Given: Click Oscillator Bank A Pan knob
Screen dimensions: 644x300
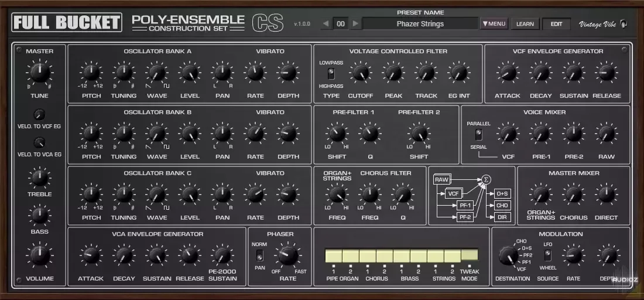Looking at the screenshot, I should pyautogui.click(x=222, y=73).
